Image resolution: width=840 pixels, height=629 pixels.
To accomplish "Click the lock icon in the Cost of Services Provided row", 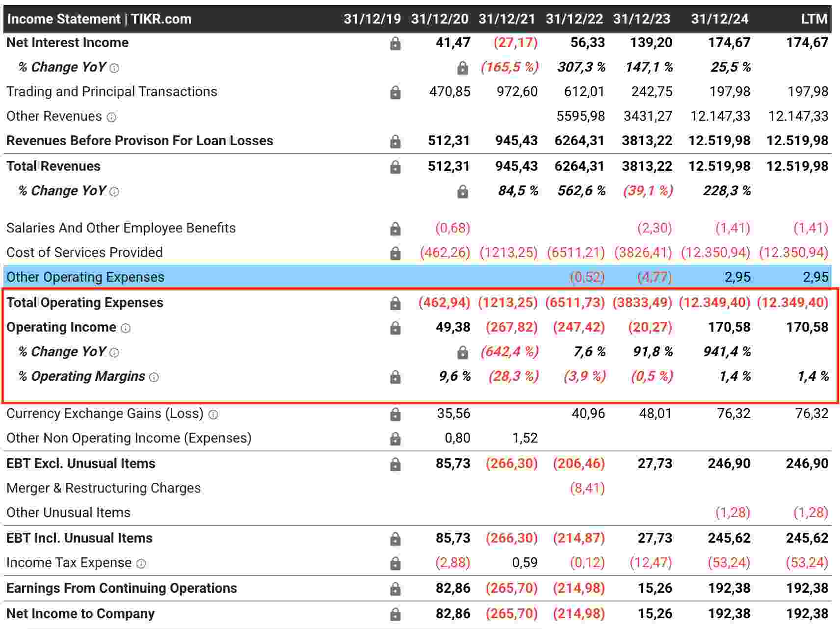I will point(395,253).
